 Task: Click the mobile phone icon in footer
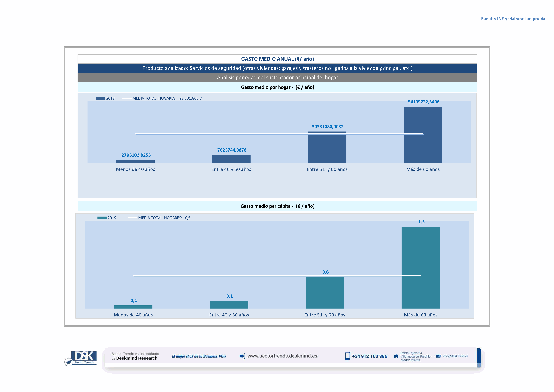coord(348,356)
